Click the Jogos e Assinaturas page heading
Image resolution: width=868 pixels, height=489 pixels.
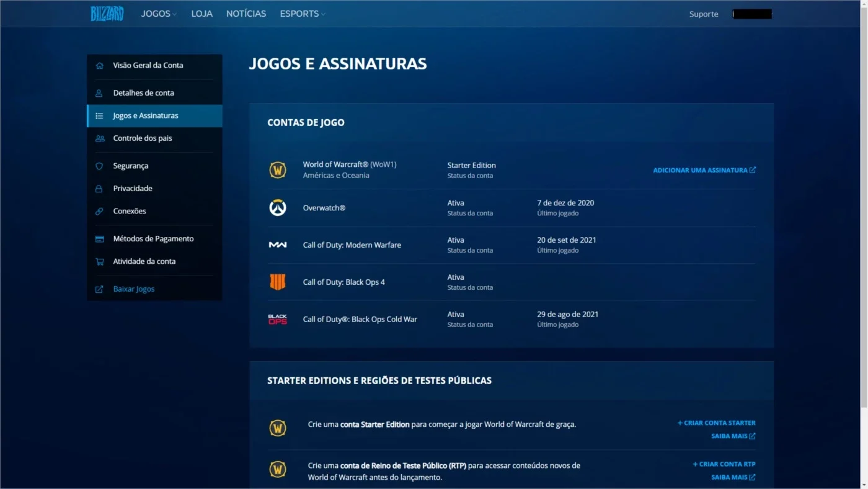point(337,64)
